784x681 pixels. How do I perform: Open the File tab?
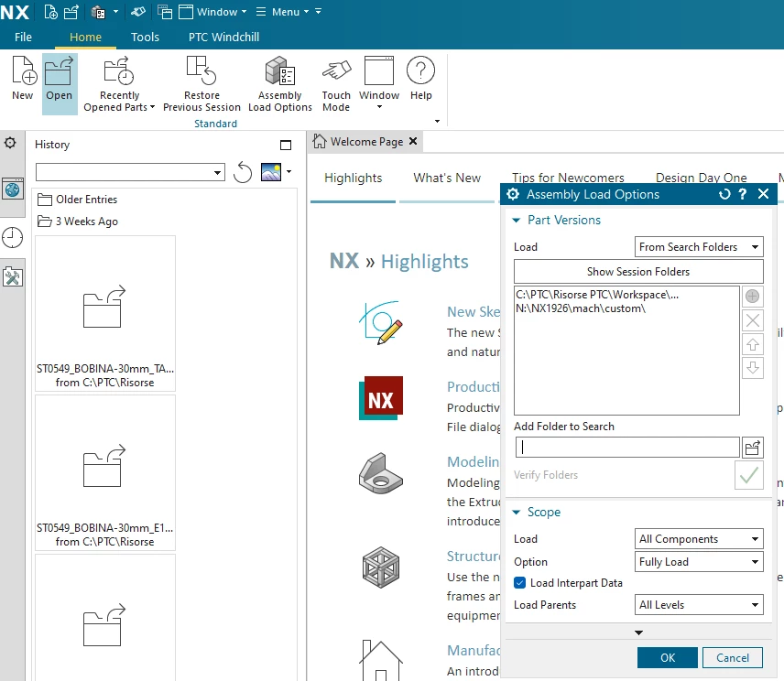pyautogui.click(x=23, y=37)
